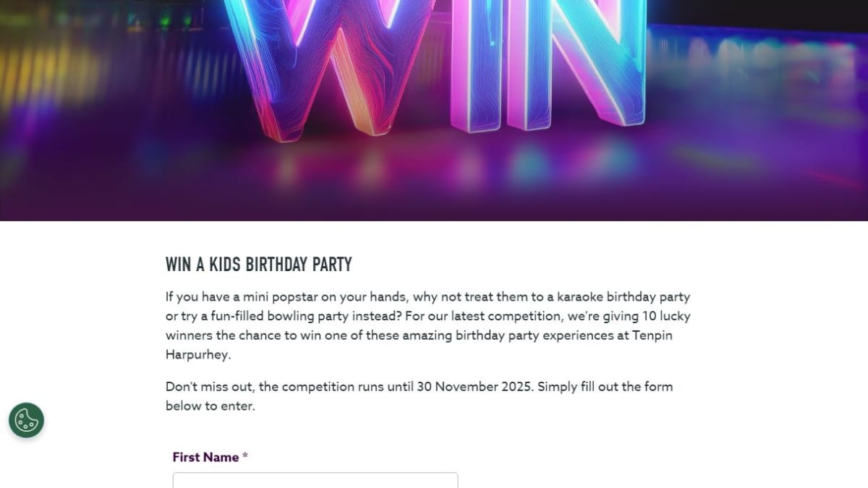Open the cookie preferences icon
This screenshot has height=488, width=868.
click(x=26, y=420)
